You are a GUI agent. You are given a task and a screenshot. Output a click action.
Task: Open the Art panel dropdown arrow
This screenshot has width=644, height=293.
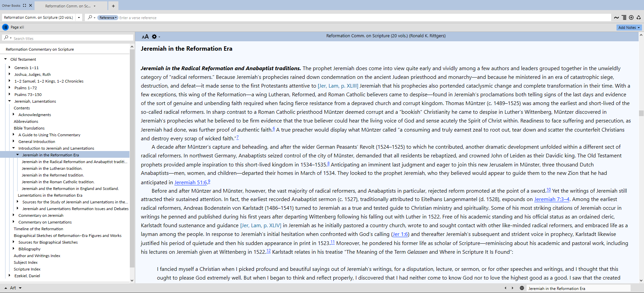pos(20,288)
